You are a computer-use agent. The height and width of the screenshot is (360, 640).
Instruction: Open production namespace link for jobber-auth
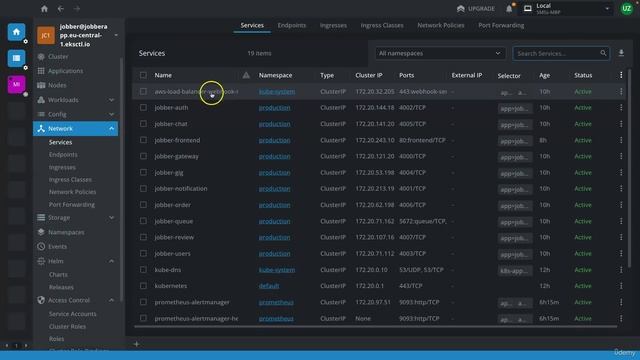coord(274,107)
